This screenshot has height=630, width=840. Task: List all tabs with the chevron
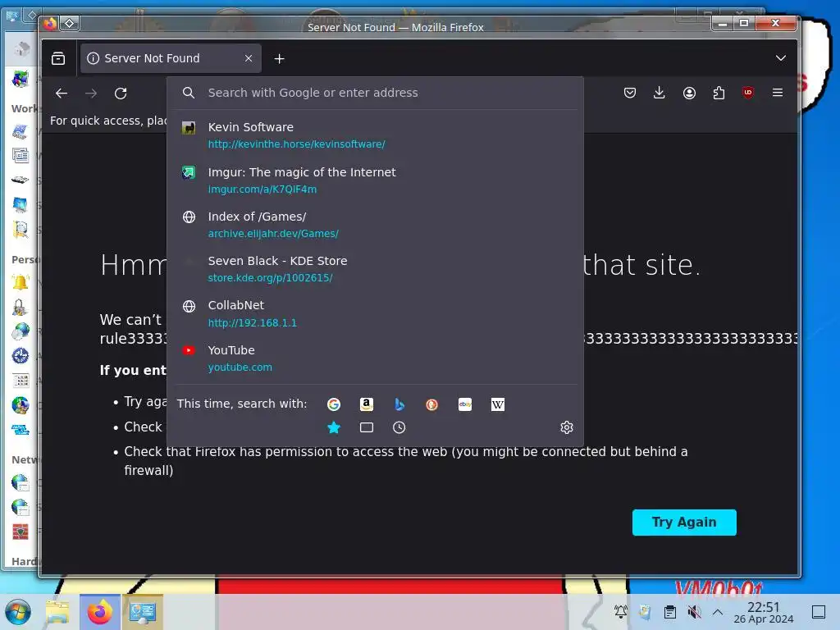(x=781, y=58)
